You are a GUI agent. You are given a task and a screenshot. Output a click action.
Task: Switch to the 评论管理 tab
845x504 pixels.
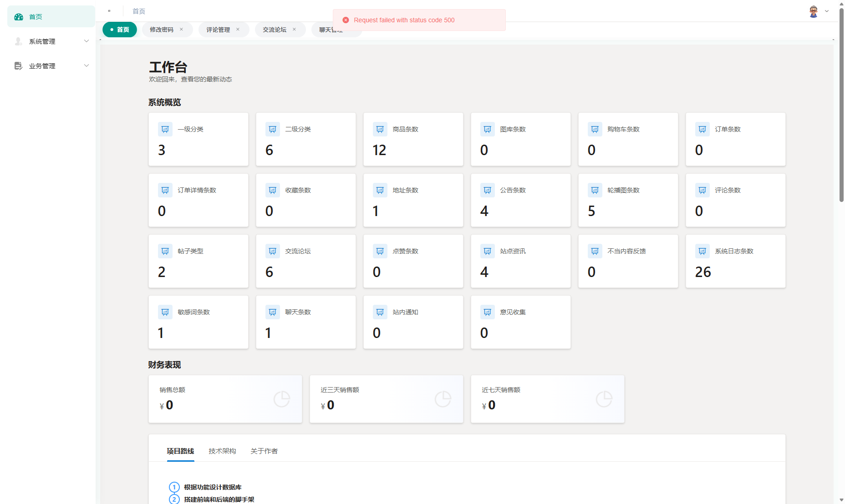click(x=218, y=29)
